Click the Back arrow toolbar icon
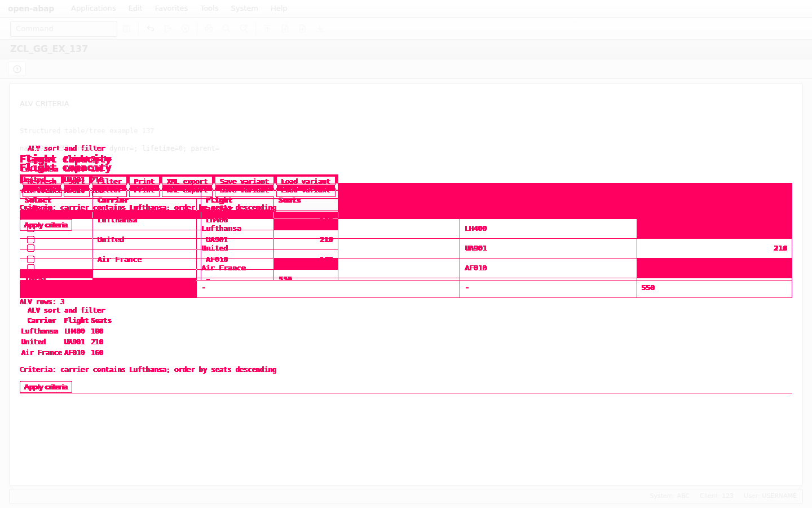This screenshot has height=508, width=812. click(151, 29)
